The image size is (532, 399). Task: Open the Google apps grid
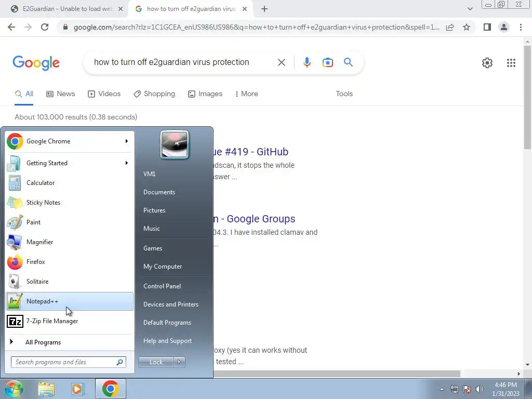coord(511,63)
